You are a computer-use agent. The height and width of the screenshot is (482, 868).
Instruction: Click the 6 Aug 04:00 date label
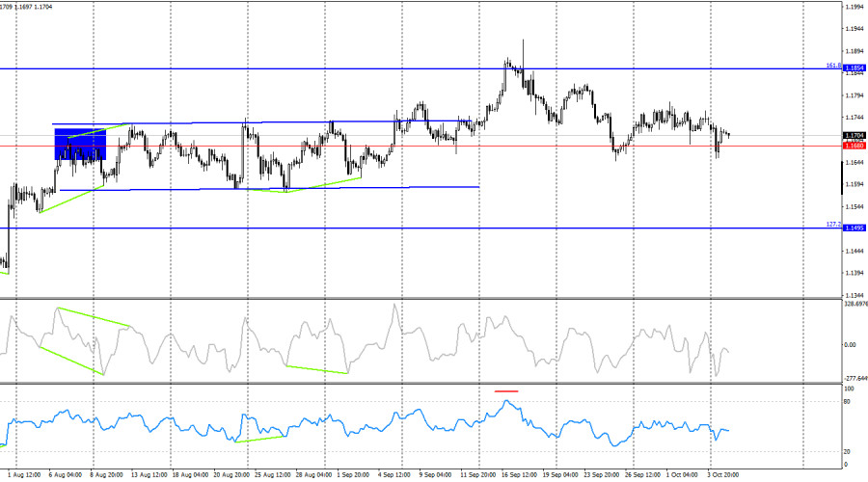tap(64, 474)
